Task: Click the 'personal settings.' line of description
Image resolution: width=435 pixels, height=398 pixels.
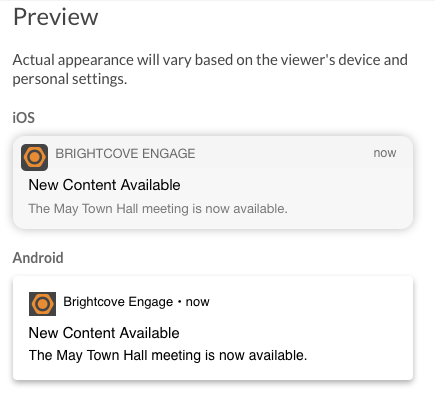Action: click(70, 79)
